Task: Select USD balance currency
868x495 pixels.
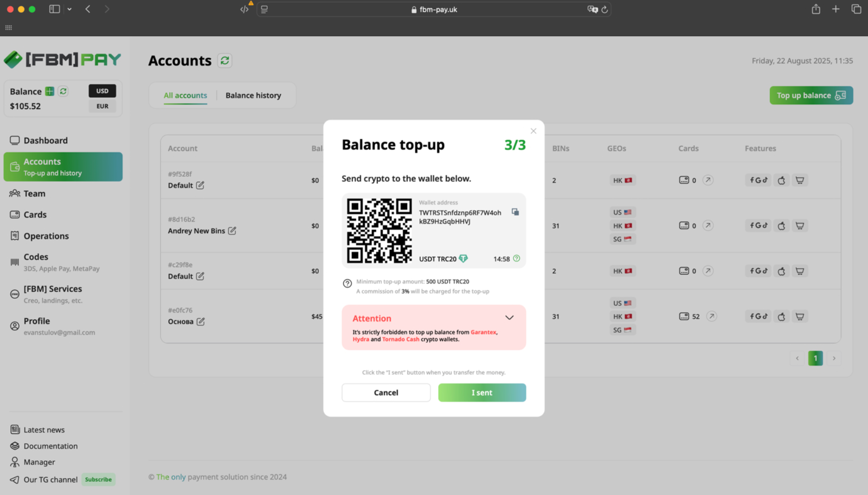Action: pos(102,91)
